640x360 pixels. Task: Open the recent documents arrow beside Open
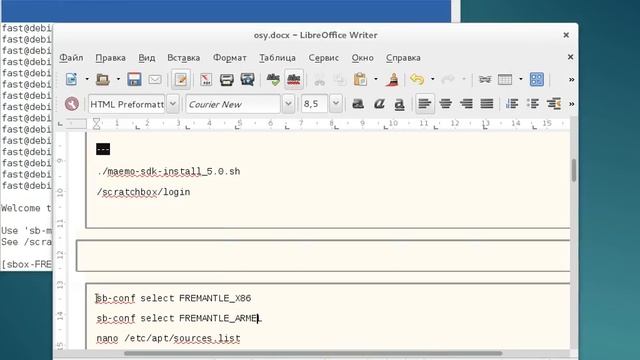[x=118, y=79]
